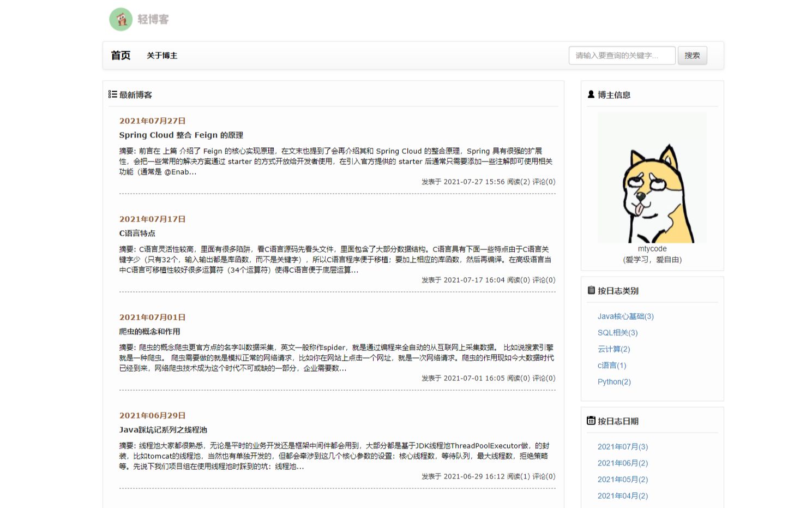This screenshot has width=812, height=508.
Task: Click the date heading 2021年07月27日
Action: tap(153, 121)
